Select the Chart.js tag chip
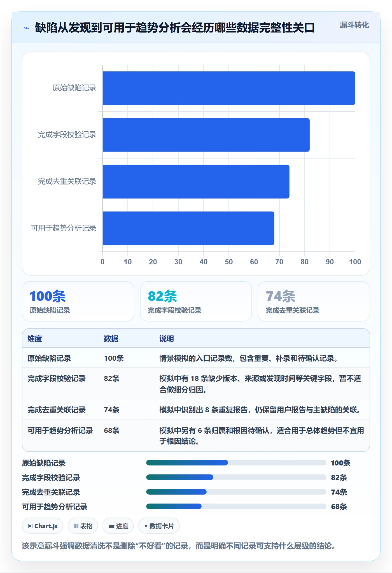Image resolution: width=392 pixels, height=573 pixels. coord(43,526)
